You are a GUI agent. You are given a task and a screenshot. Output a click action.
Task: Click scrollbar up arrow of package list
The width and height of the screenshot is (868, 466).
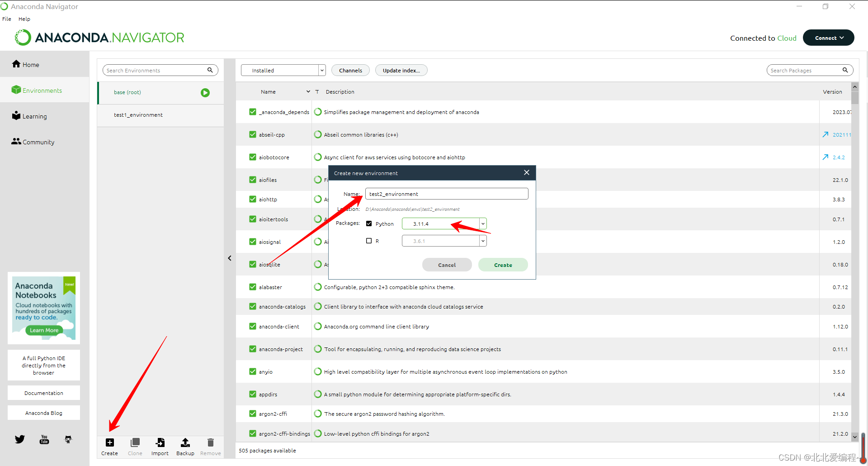[x=854, y=86]
